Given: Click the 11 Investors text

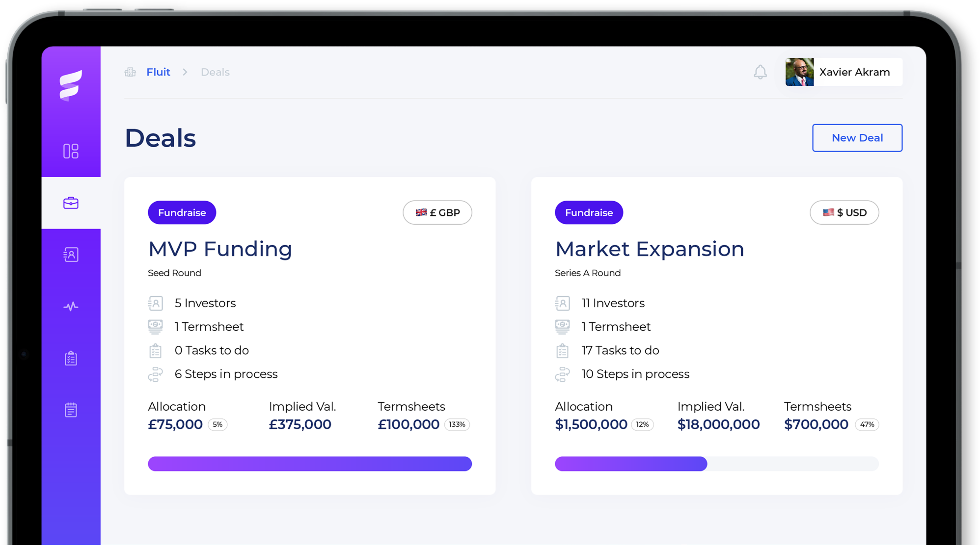Looking at the screenshot, I should coord(613,303).
